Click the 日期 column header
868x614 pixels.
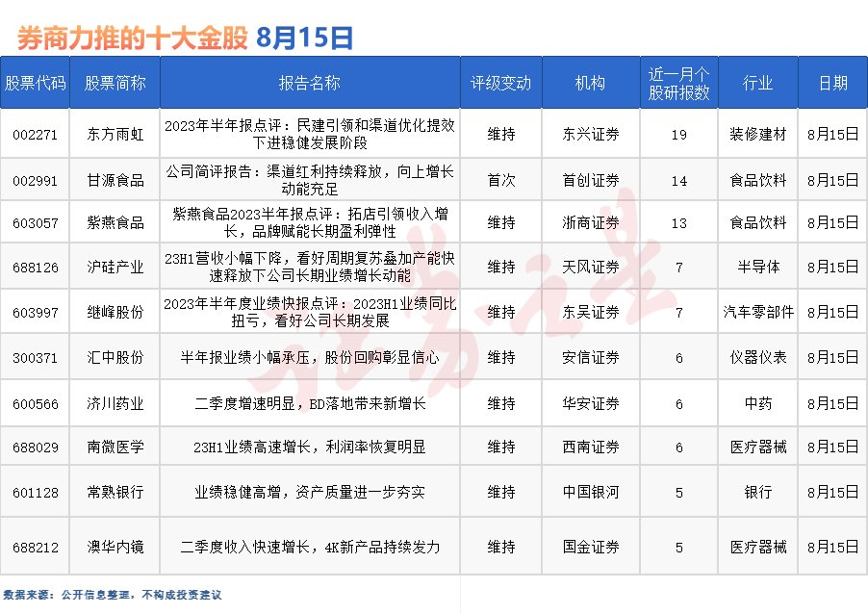click(x=832, y=83)
